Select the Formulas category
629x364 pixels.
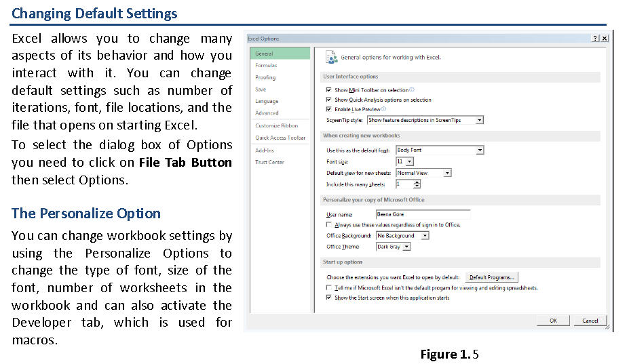[266, 65]
